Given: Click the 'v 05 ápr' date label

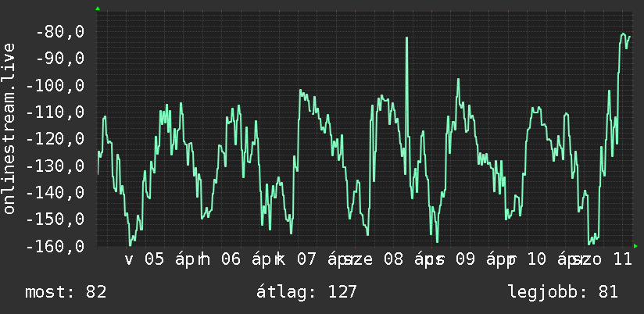Looking at the screenshot, I should pos(163,259).
